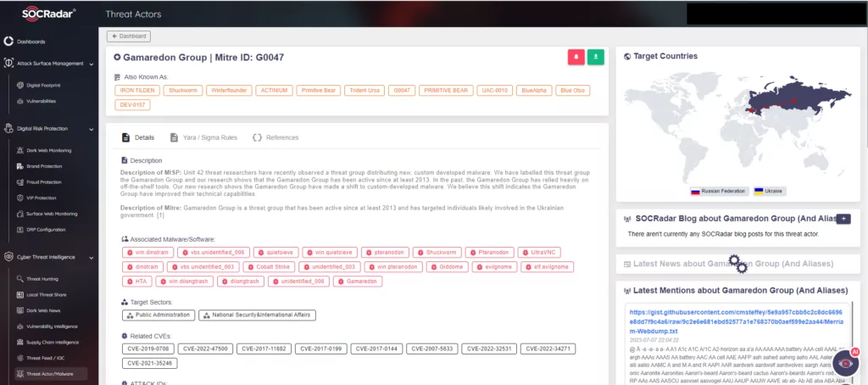
Task: Select the UltraVNC malware tag
Action: (540, 253)
